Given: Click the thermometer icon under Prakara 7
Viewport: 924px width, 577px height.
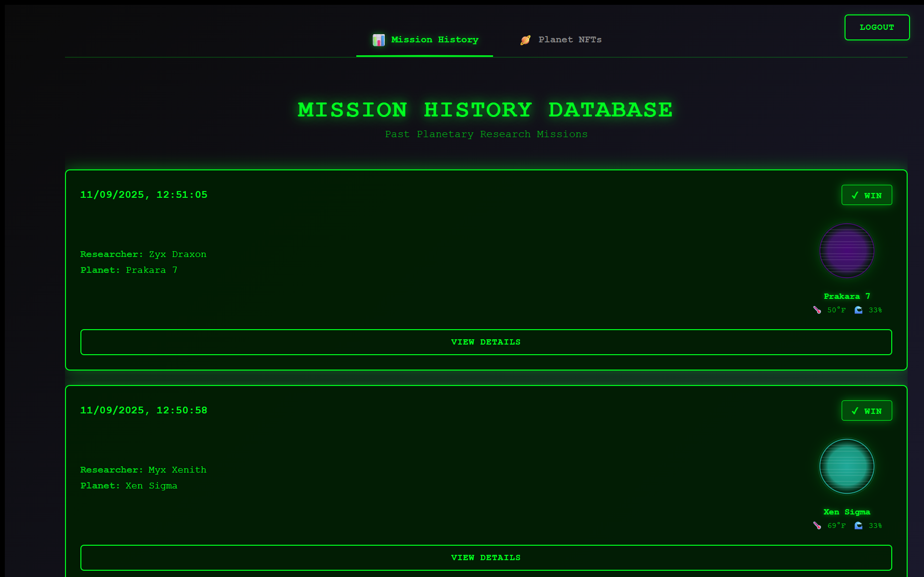Looking at the screenshot, I should click(817, 310).
